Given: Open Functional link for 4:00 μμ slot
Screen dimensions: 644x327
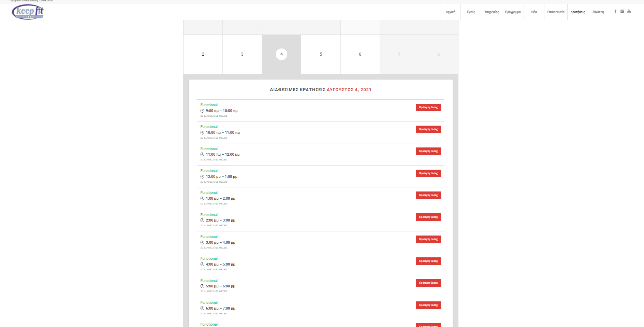Looking at the screenshot, I should point(209,259).
